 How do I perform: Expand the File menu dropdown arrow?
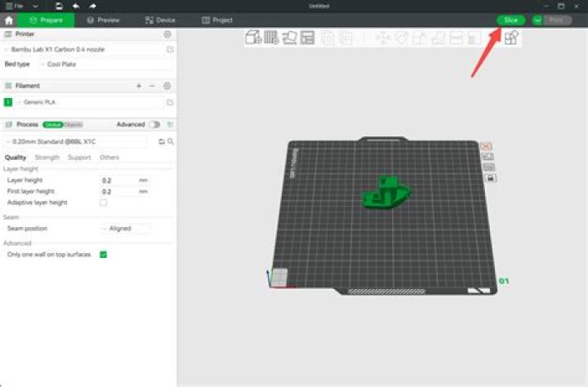click(x=35, y=6)
